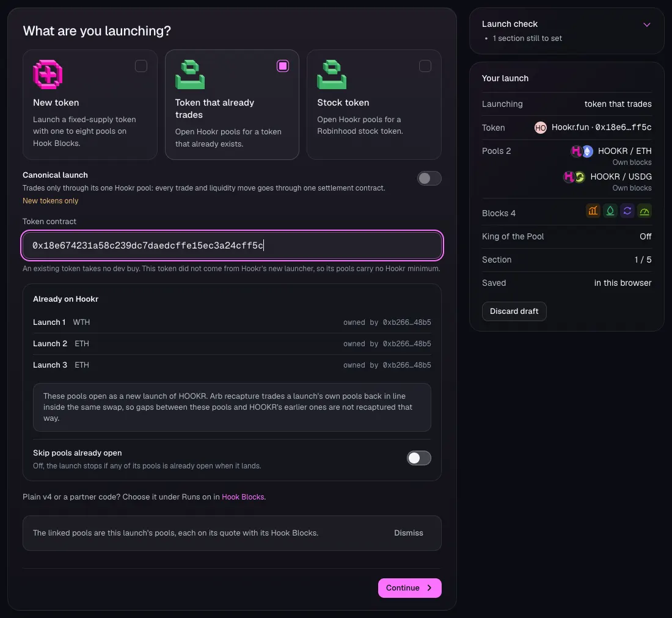Click the orange bar chart block icon
This screenshot has width=672, height=618.
[x=593, y=211]
